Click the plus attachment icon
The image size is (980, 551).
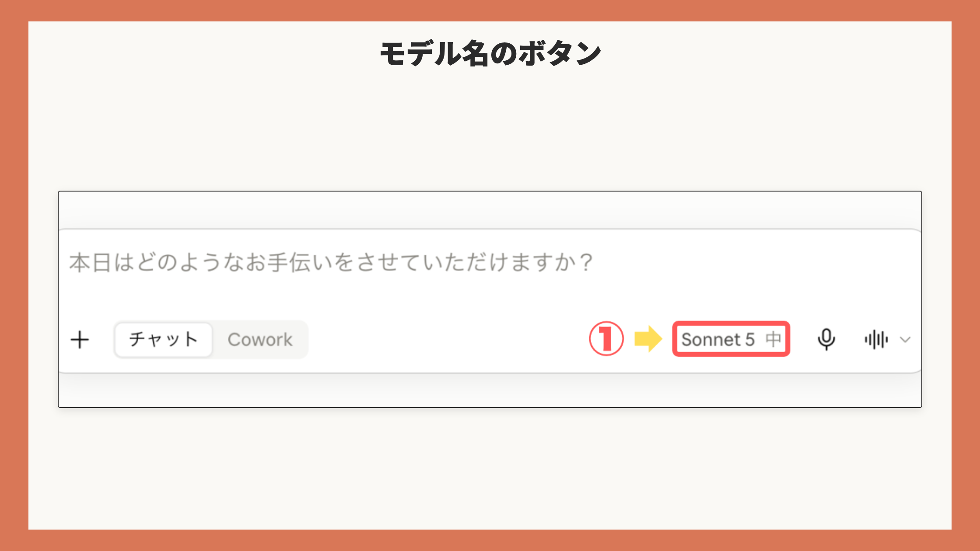pyautogui.click(x=80, y=340)
